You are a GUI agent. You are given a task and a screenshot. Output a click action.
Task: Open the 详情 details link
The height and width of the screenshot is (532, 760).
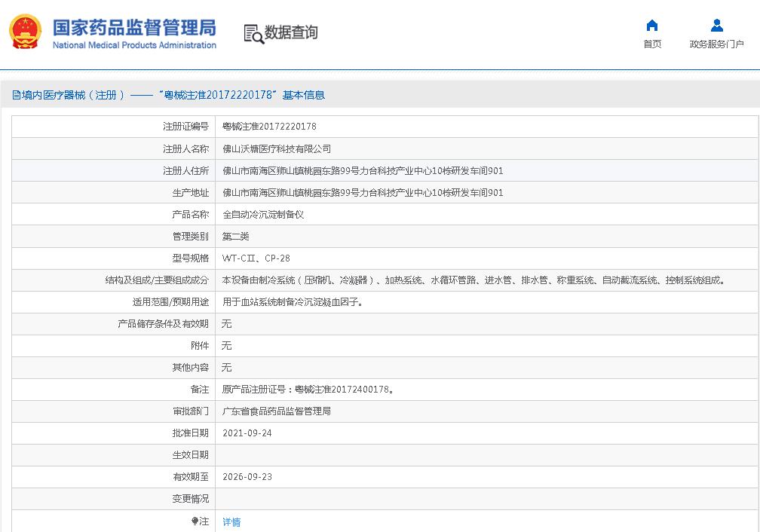click(x=231, y=521)
